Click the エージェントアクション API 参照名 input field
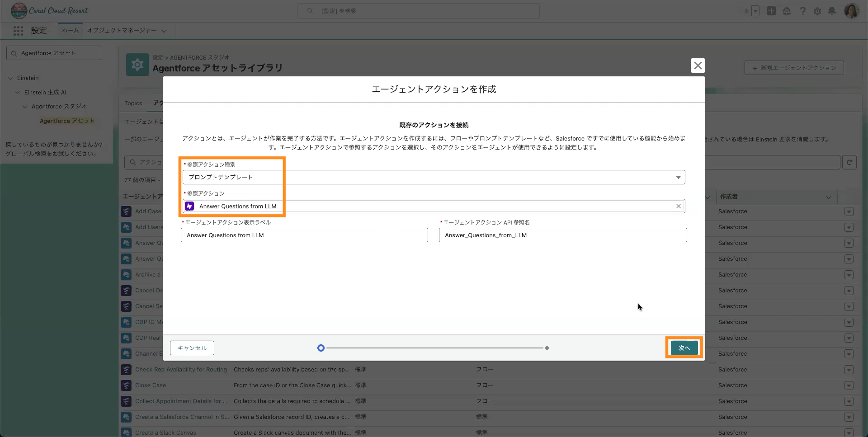This screenshot has height=437, width=868. 563,235
